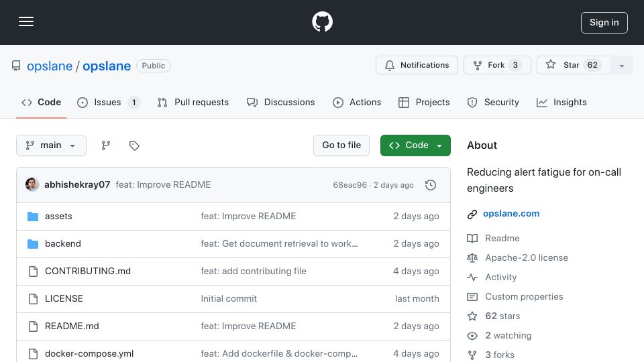View tags via the tag icon
This screenshot has width=644, height=362.
tap(134, 145)
